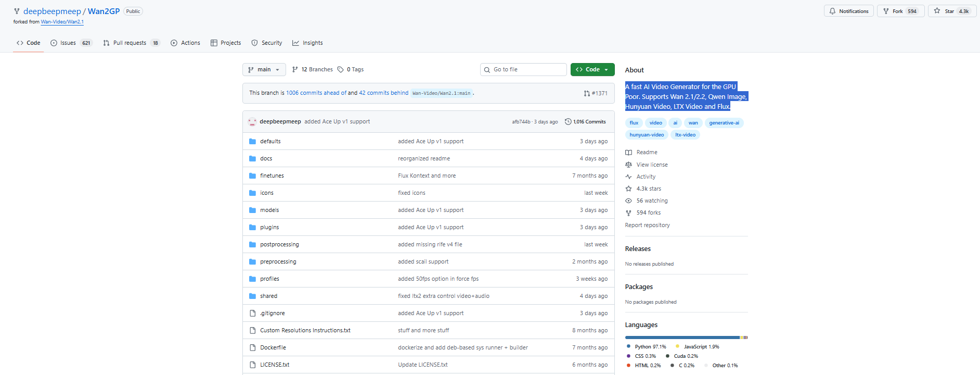Click the Notifications bell icon
This screenshot has height=375, width=980.
[832, 11]
